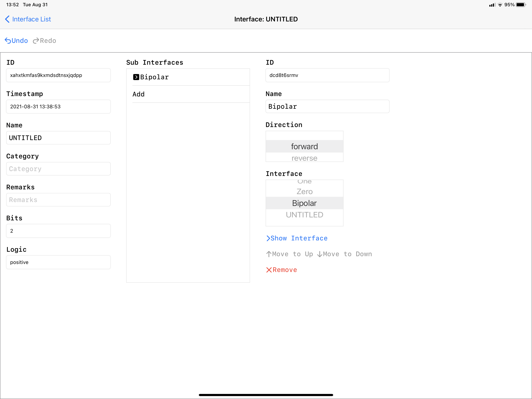Pick One in Interface picker
The width and height of the screenshot is (532, 399).
point(305,182)
